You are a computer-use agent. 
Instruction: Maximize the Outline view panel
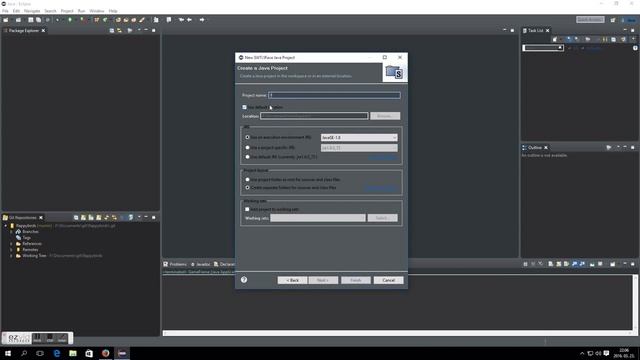point(633,147)
